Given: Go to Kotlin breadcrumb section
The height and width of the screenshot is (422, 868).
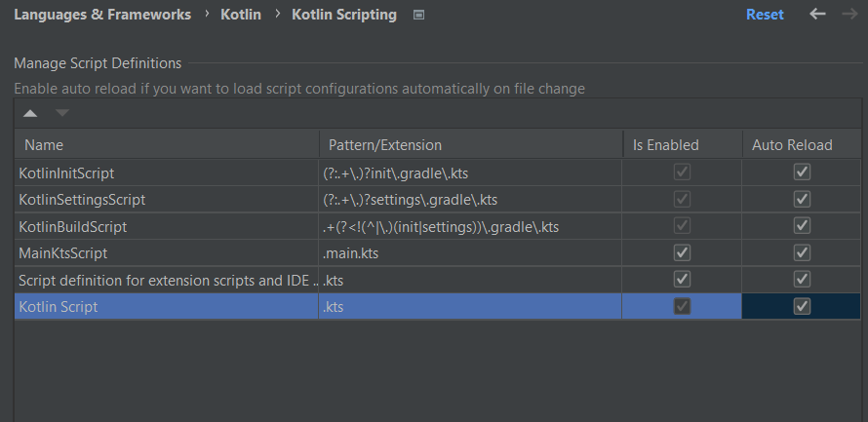Looking at the screenshot, I should tap(239, 15).
